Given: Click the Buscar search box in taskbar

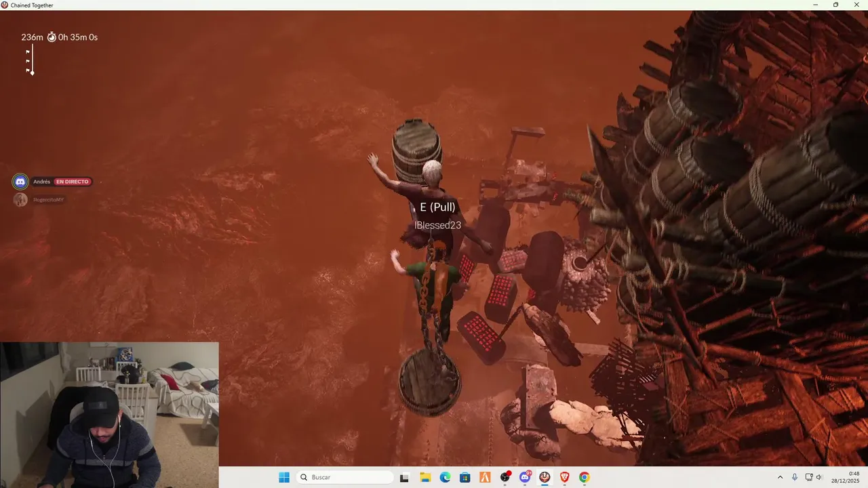Looking at the screenshot, I should tap(345, 477).
